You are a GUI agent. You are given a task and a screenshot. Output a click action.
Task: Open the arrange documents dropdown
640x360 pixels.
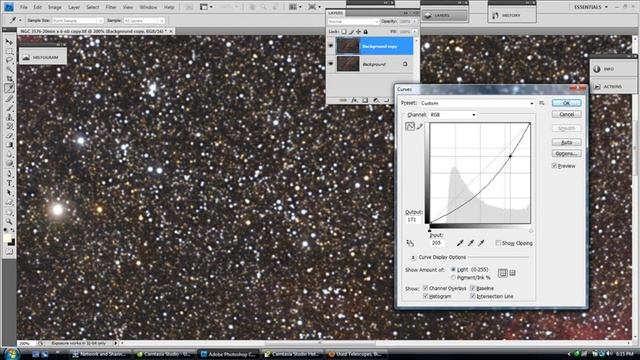[x=295, y=7]
